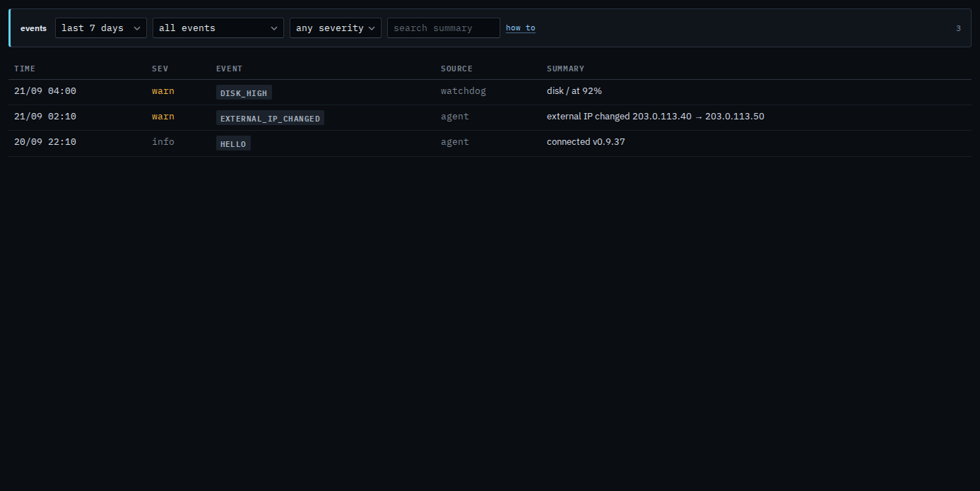This screenshot has width=980, height=491.
Task: Click the EVENT column header
Action: pos(229,69)
